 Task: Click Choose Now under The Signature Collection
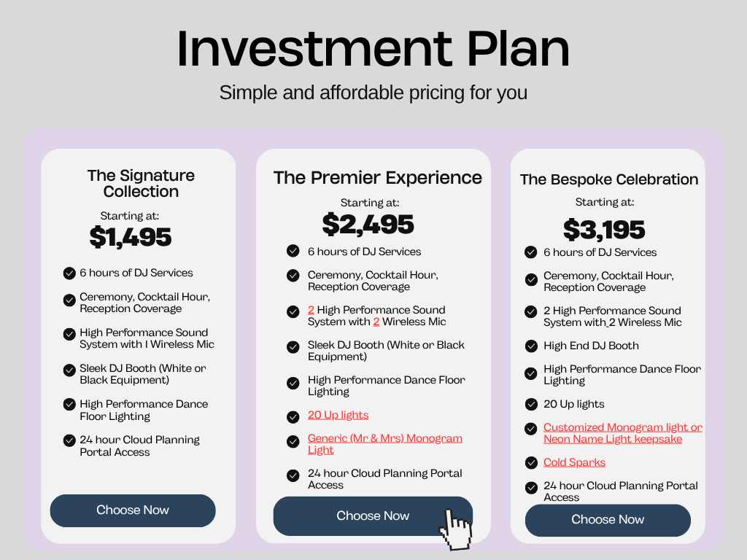coord(133,510)
